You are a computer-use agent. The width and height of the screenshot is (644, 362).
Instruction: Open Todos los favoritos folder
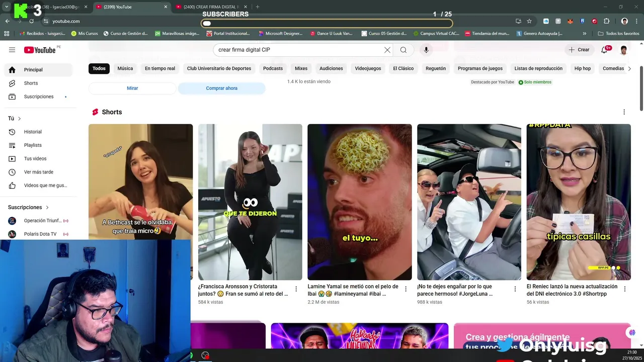618,34
